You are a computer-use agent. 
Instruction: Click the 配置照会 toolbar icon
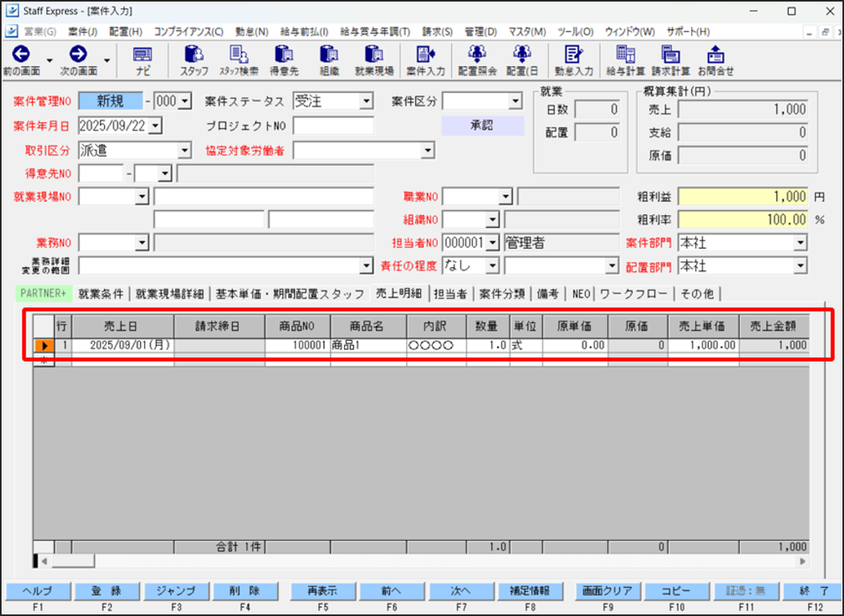click(x=477, y=55)
